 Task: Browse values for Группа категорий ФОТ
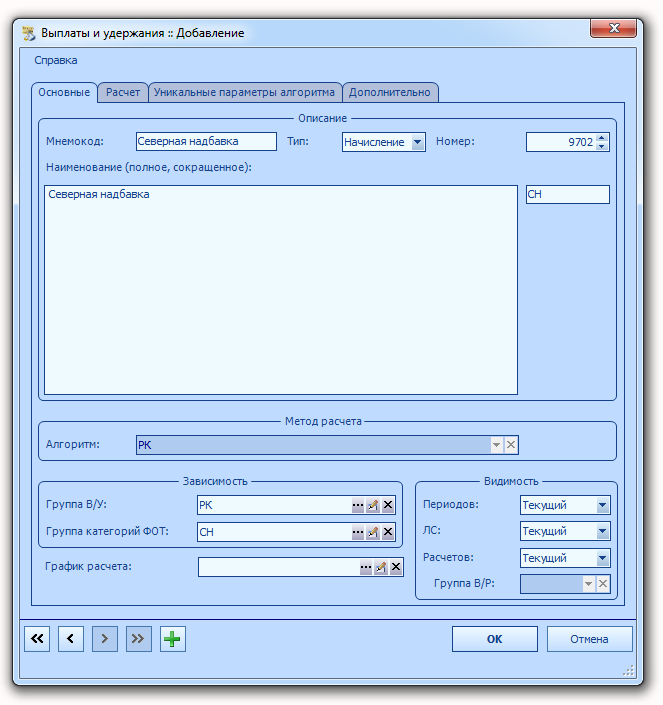click(x=358, y=532)
